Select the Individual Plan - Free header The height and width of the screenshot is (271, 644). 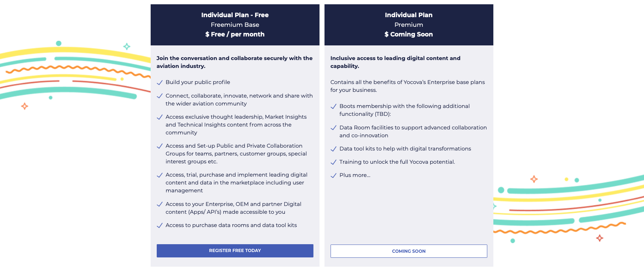click(235, 15)
